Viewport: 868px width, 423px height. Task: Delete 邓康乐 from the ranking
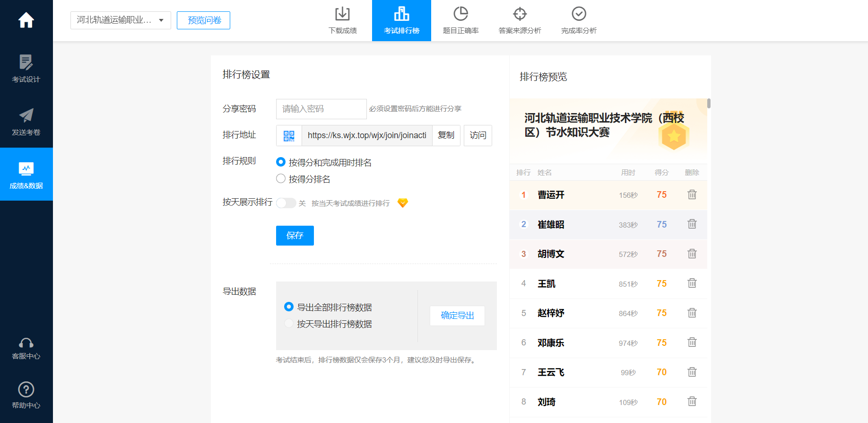pos(692,342)
